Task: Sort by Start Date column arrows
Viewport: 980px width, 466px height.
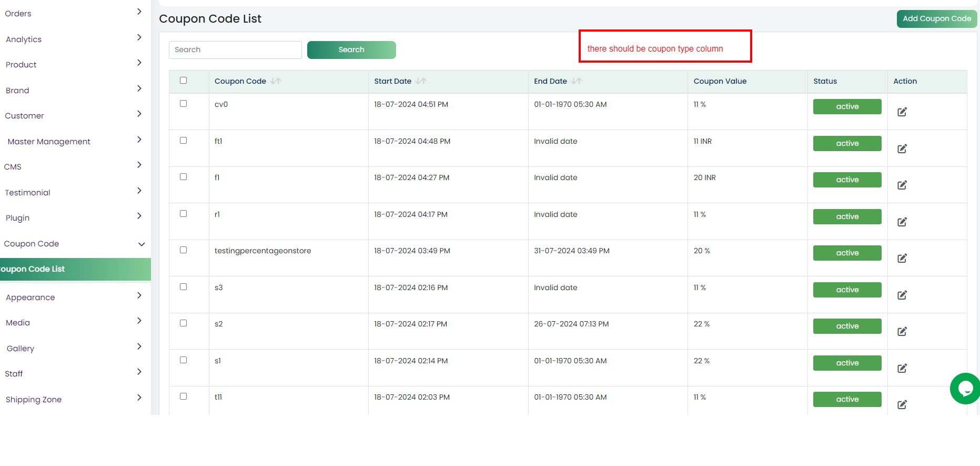Action: tap(421, 81)
